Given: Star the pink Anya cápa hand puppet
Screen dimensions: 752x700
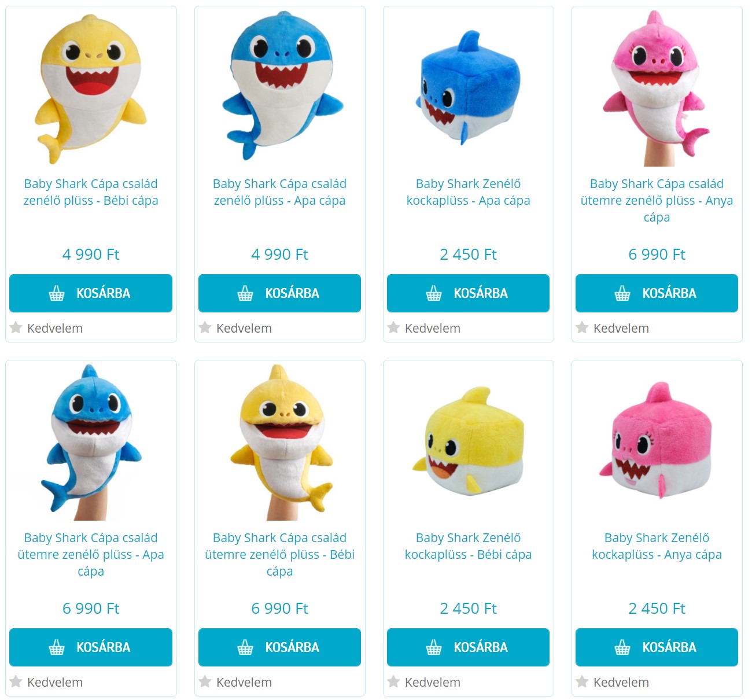Looking at the screenshot, I should (582, 328).
